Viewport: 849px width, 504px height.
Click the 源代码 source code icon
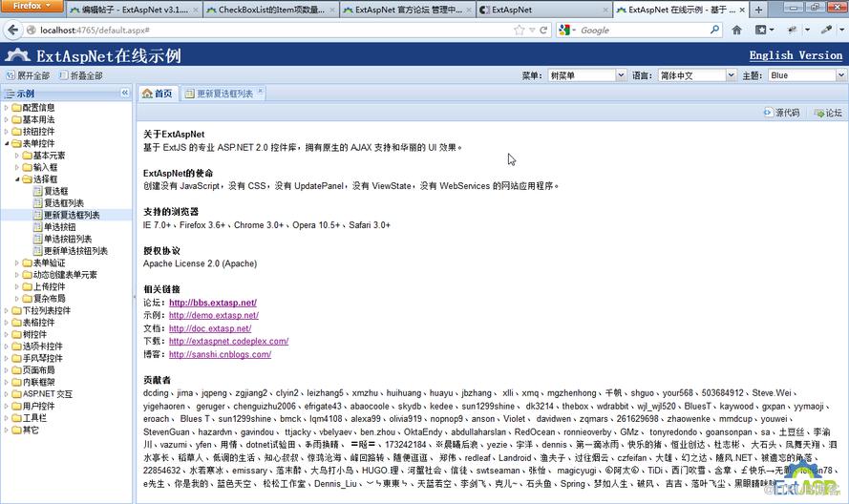tap(769, 113)
